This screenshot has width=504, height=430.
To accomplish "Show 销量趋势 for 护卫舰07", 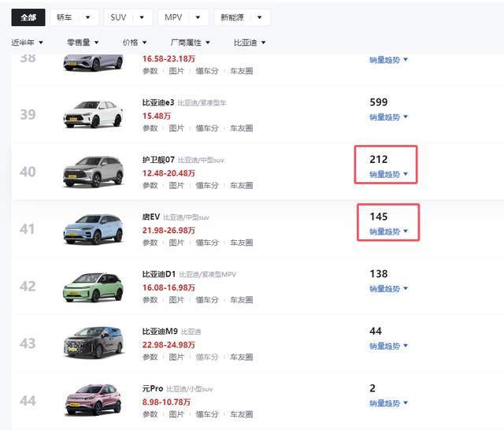I will pos(388,174).
